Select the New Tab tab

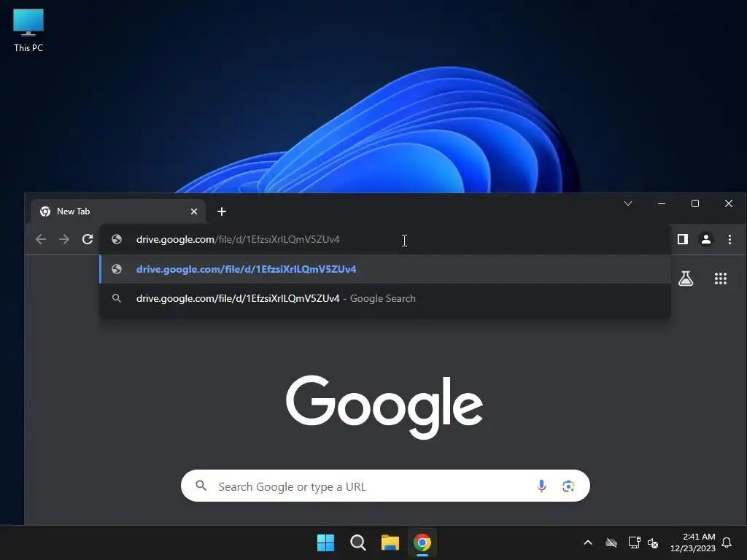(x=117, y=211)
